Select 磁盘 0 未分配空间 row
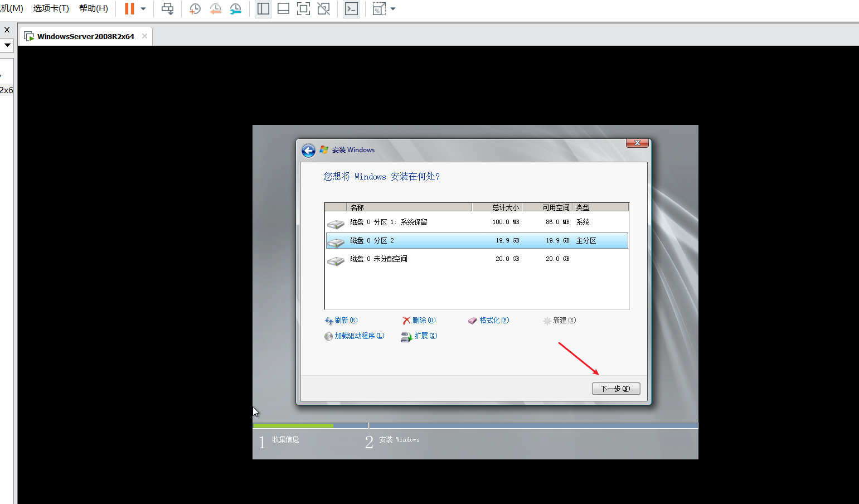Screen dimensions: 859x504 click(477, 259)
